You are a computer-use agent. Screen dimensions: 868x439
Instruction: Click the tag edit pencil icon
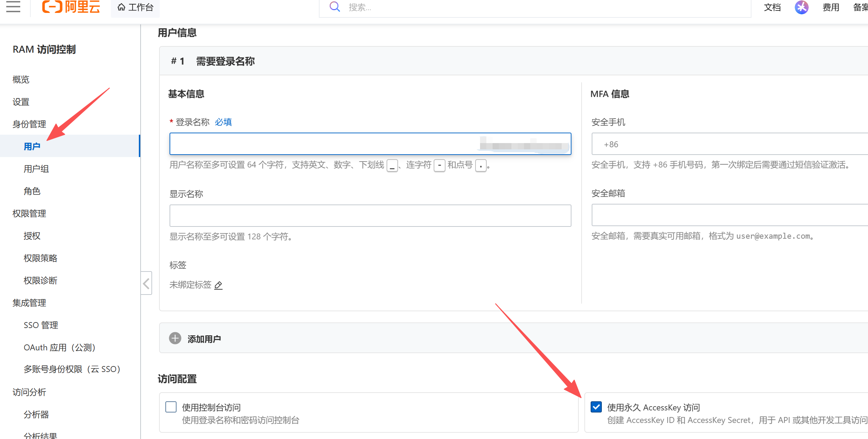pos(218,285)
